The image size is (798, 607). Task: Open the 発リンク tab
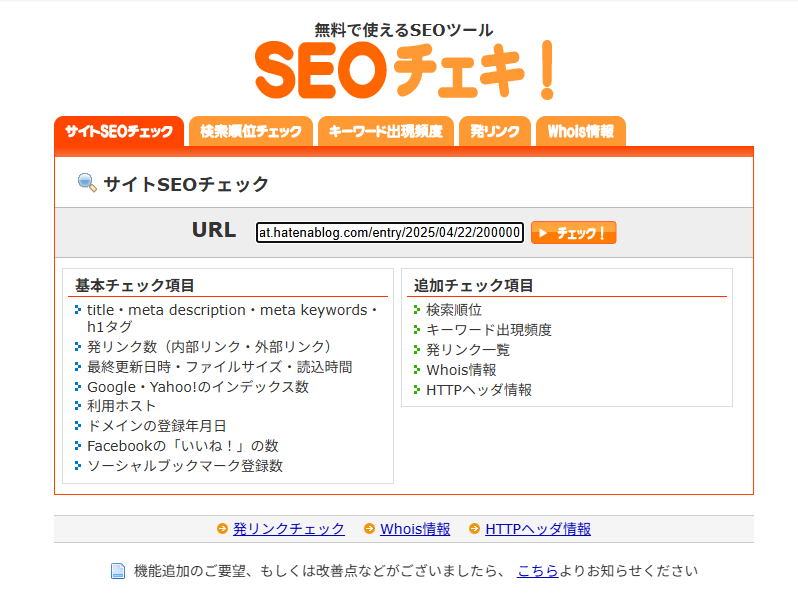point(495,131)
